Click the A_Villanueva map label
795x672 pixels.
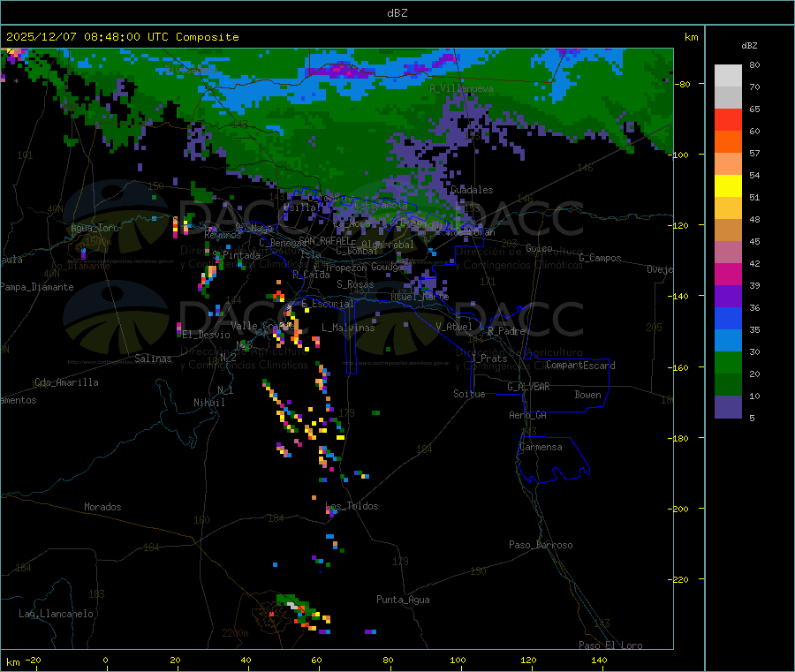pyautogui.click(x=461, y=88)
